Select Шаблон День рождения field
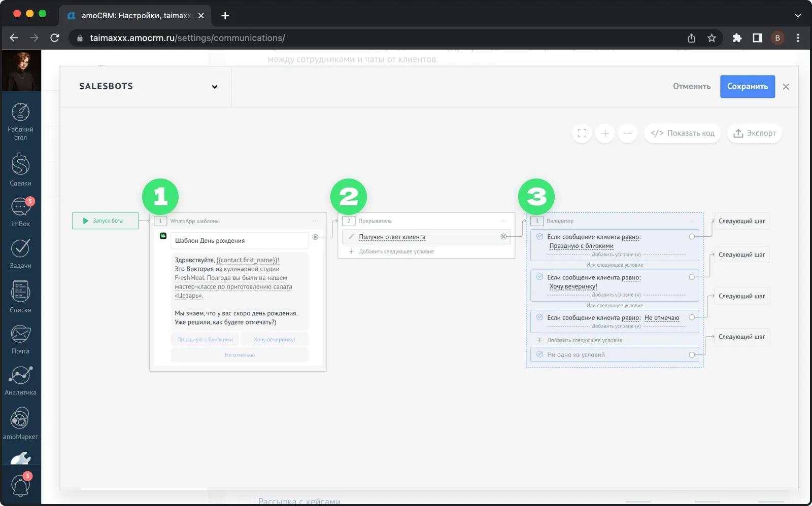 240,240
